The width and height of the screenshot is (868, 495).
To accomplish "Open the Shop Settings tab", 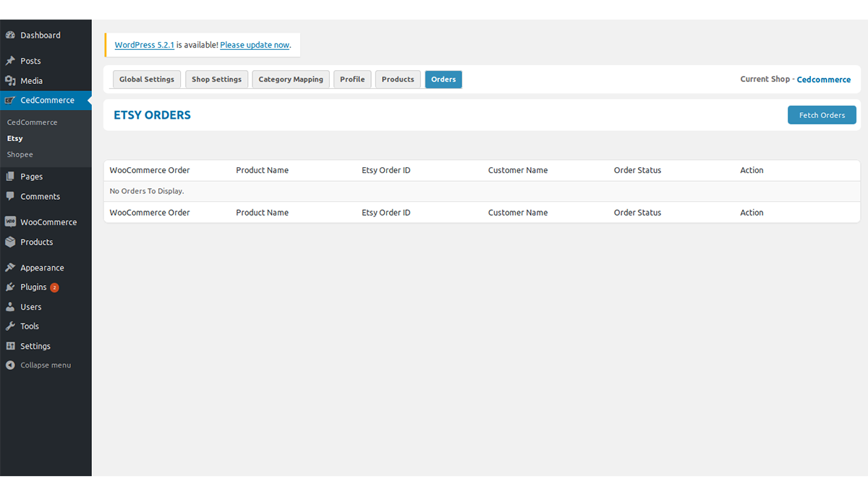I will click(216, 79).
